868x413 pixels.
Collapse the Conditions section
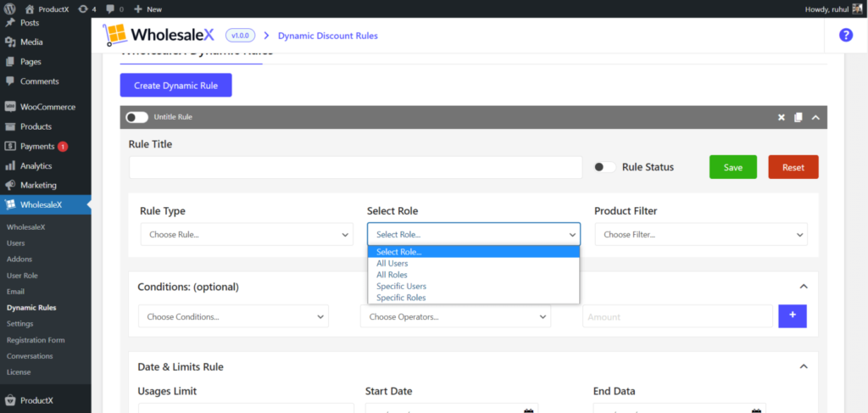[804, 287]
